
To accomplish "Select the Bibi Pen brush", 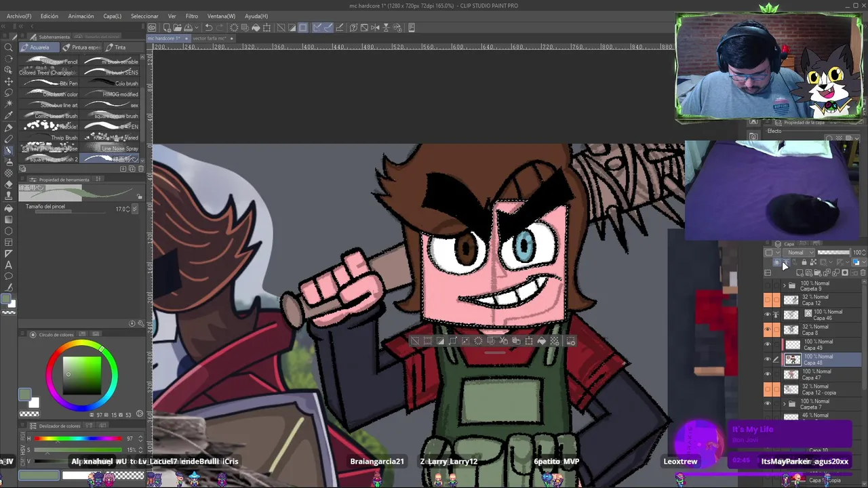I will (x=50, y=83).
